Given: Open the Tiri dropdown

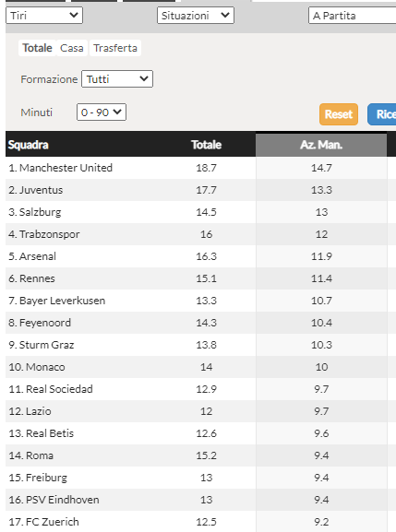Looking at the screenshot, I should pos(44,16).
